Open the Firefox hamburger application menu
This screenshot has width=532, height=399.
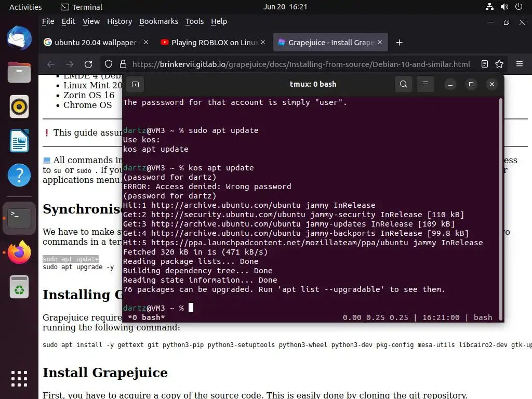click(x=520, y=64)
